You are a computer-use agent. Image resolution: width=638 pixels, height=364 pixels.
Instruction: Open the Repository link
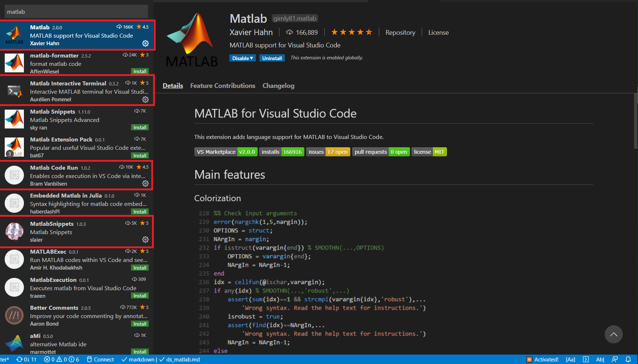point(400,33)
